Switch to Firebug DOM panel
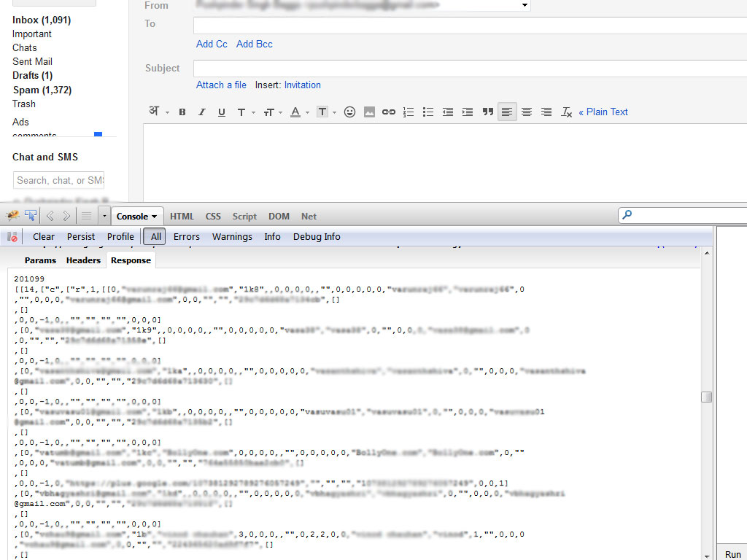This screenshot has width=747, height=560. coord(279,216)
